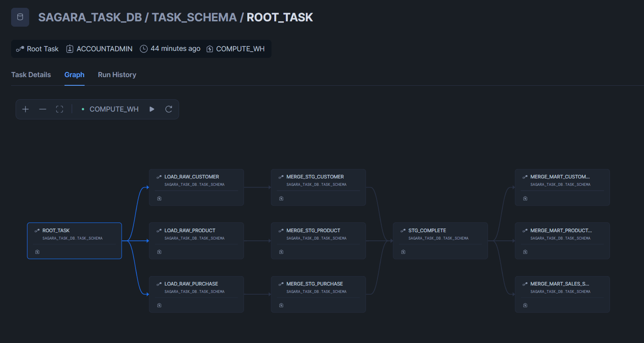The height and width of the screenshot is (343, 644).
Task: Click task icon next to MERGE_STG_CUSTOMER title
Action: click(x=281, y=177)
